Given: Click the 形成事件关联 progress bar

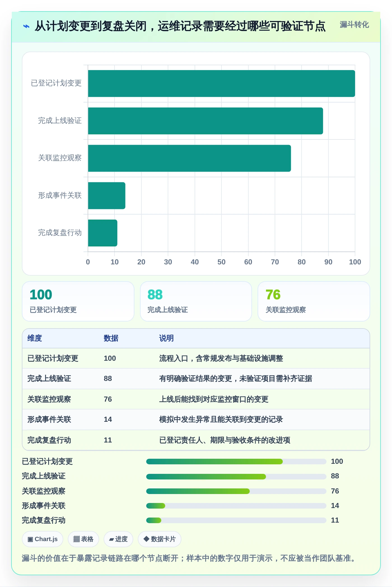Looking at the screenshot, I should click(236, 506).
